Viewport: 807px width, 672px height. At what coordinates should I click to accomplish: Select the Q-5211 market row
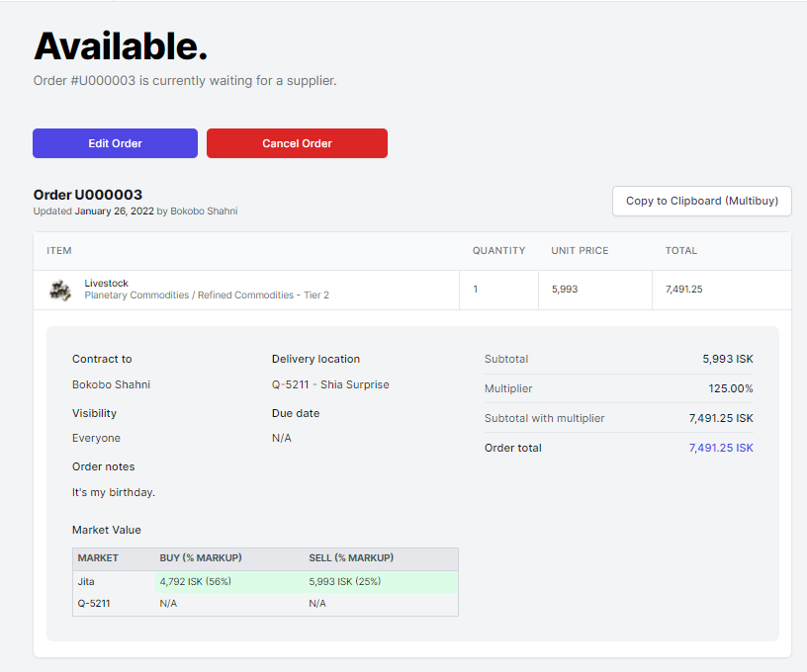[265, 604]
